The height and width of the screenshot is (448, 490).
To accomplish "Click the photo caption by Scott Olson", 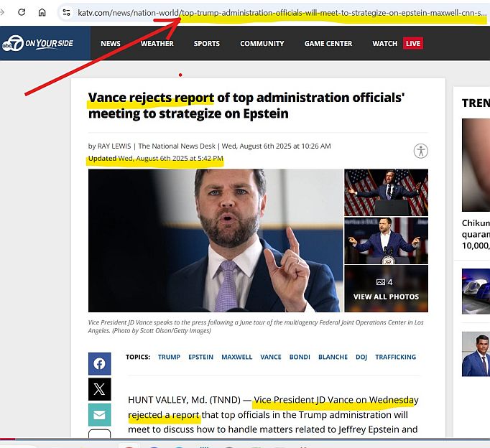I will point(256,326).
